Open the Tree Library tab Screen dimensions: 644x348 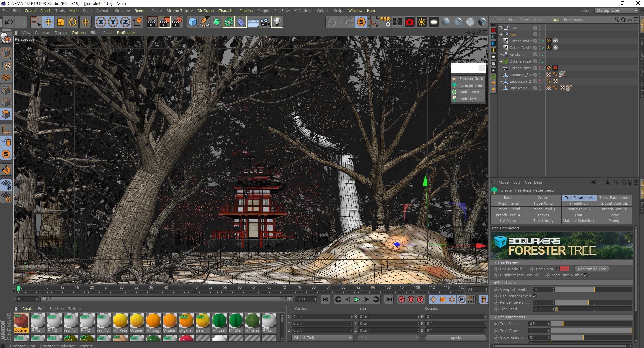click(543, 221)
